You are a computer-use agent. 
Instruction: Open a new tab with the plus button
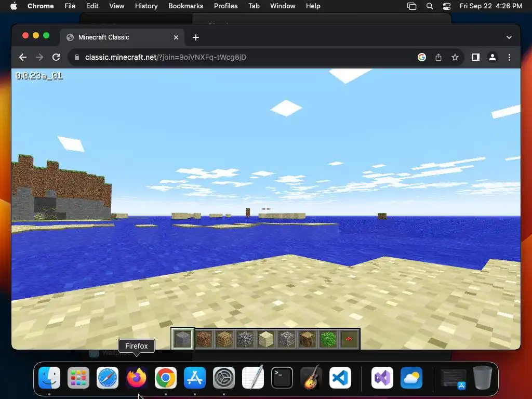click(196, 37)
